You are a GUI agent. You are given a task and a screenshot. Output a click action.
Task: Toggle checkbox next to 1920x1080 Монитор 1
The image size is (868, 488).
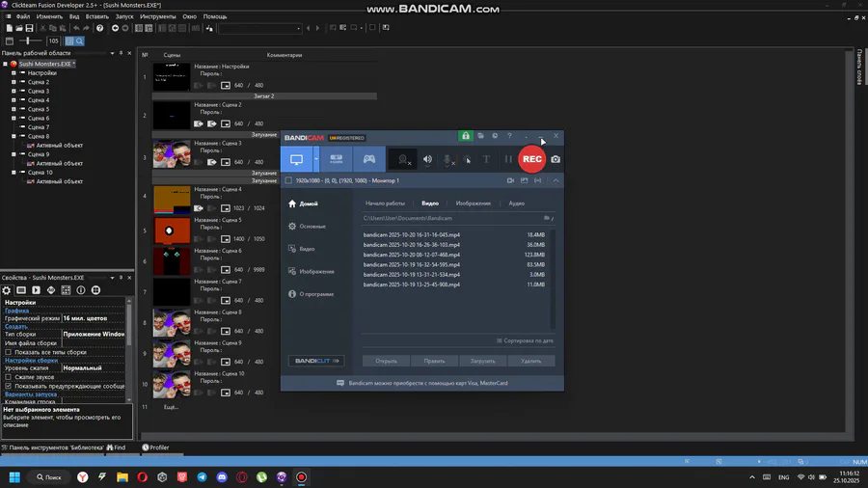pyautogui.click(x=288, y=180)
